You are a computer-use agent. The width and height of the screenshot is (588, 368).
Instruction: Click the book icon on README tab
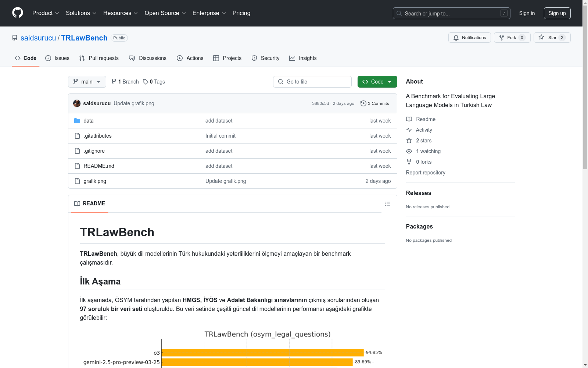tap(77, 204)
